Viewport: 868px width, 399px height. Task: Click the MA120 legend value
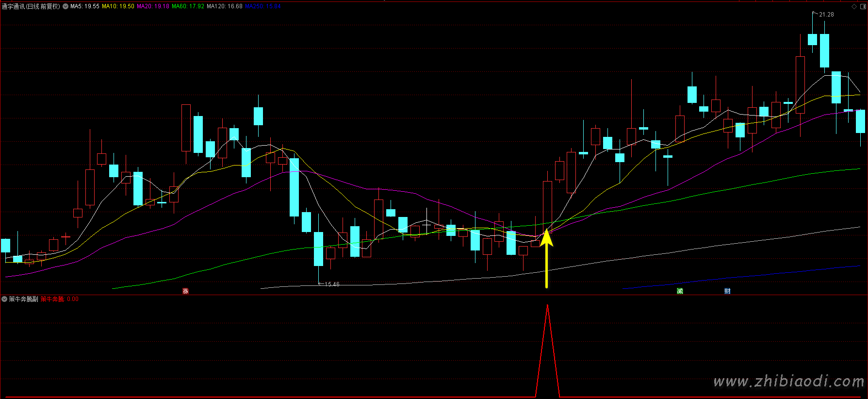coord(224,6)
